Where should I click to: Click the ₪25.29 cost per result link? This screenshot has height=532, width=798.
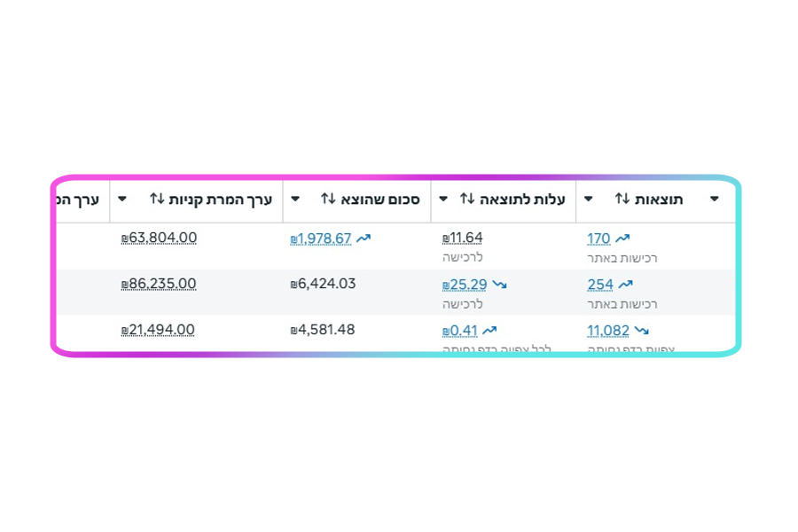pos(465,285)
